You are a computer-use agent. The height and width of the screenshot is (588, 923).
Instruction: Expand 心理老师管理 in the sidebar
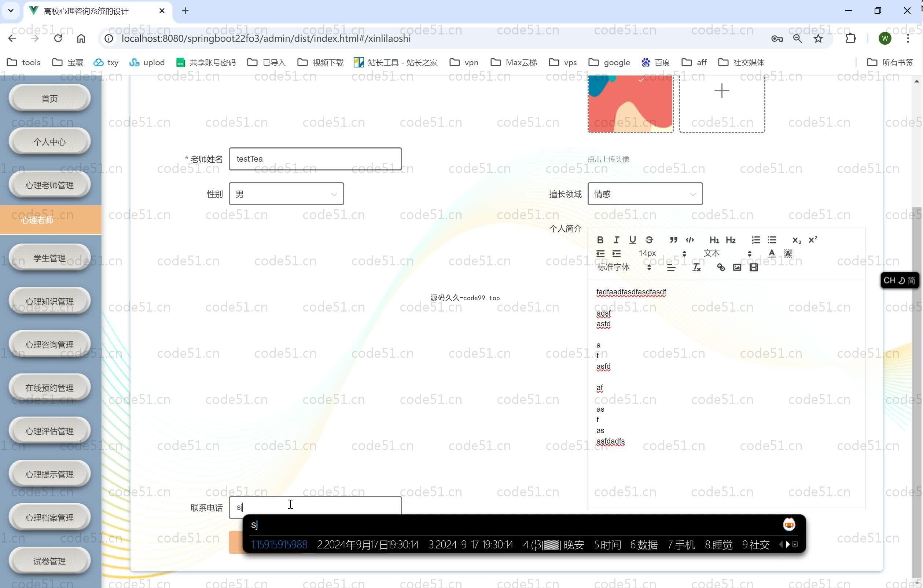(x=49, y=185)
